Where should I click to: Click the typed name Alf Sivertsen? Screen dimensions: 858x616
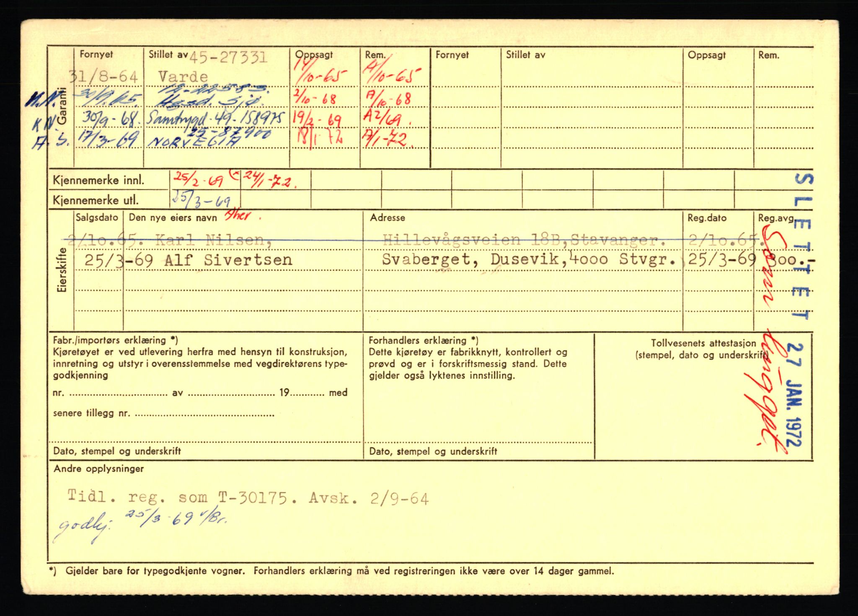click(228, 260)
